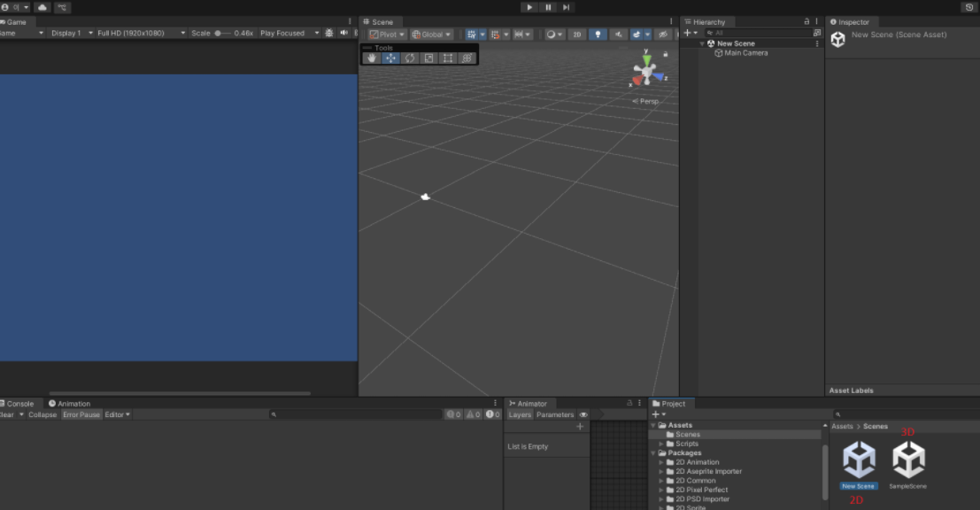
Task: Expand the Scripts folder
Action: tap(661, 444)
